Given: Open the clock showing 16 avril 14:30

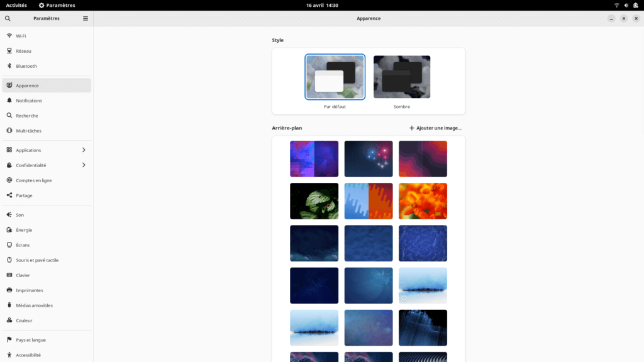Looking at the screenshot, I should point(322,5).
